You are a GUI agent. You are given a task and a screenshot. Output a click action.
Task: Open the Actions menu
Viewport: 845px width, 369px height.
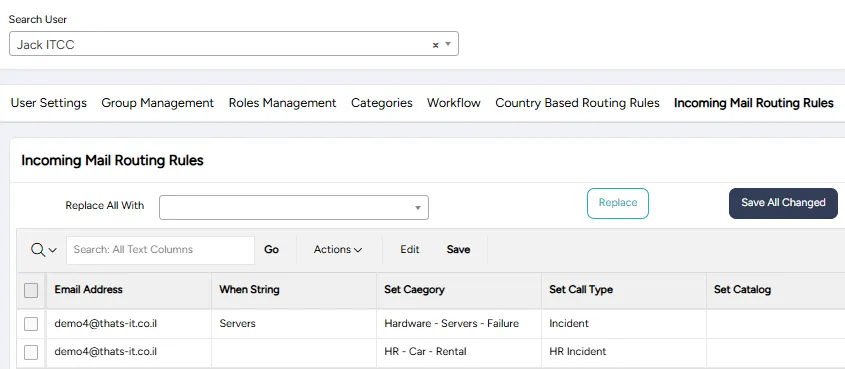click(x=338, y=249)
